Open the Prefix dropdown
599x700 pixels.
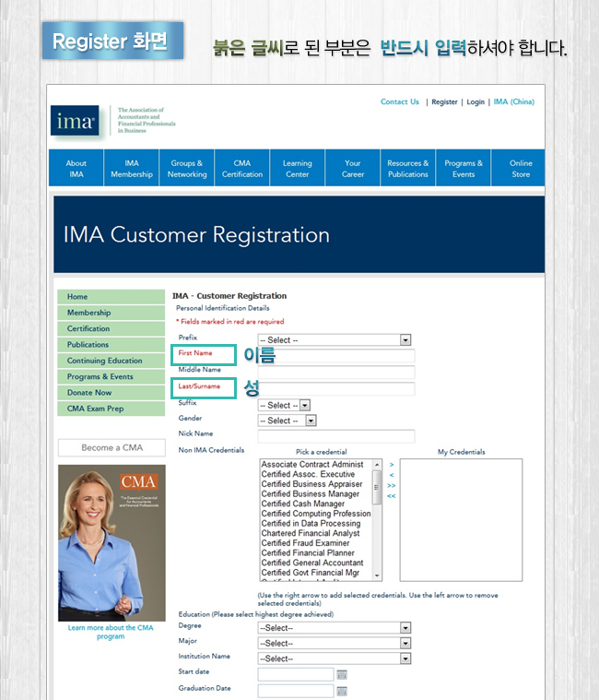[x=335, y=339]
